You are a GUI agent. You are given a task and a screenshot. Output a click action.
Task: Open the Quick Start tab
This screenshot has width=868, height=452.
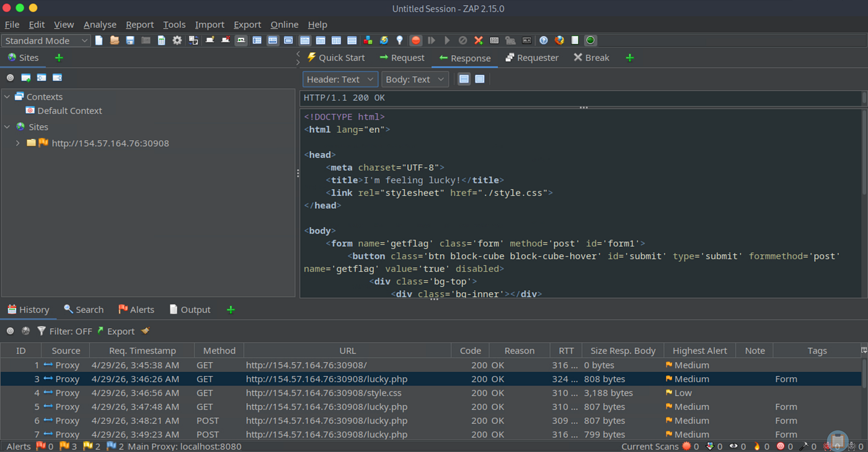pos(336,58)
